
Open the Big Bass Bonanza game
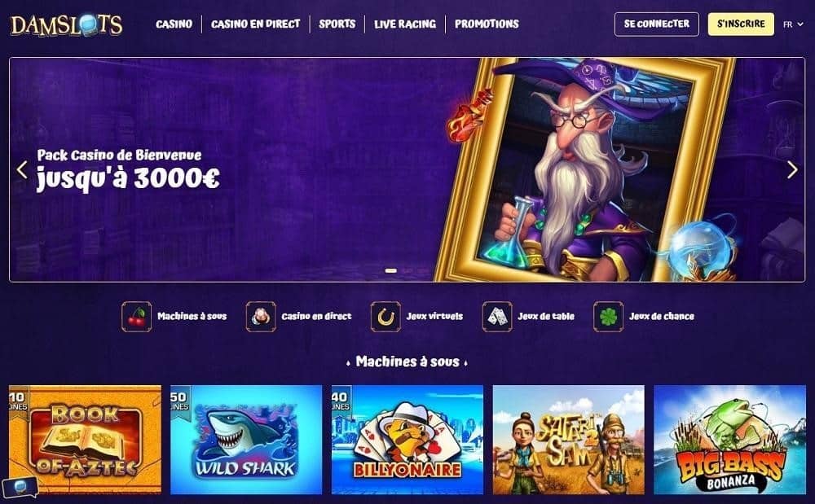[729, 440]
